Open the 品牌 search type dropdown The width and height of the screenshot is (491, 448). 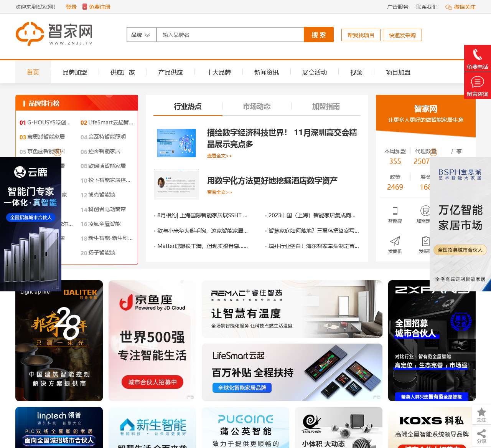tap(141, 35)
